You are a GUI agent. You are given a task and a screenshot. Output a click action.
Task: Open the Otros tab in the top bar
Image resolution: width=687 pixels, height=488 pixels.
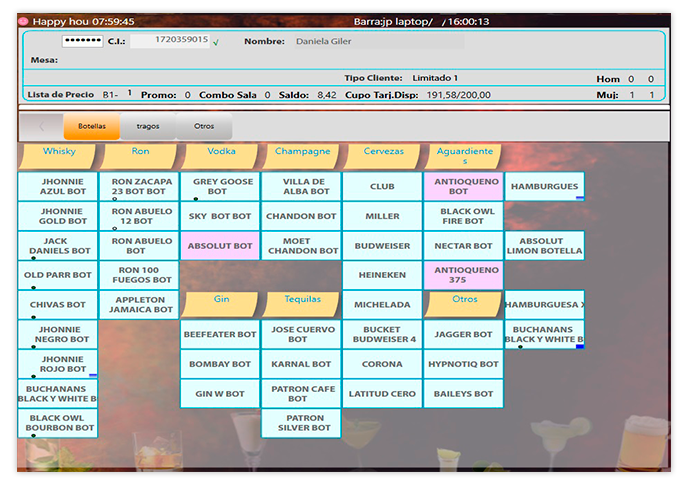coord(204,126)
